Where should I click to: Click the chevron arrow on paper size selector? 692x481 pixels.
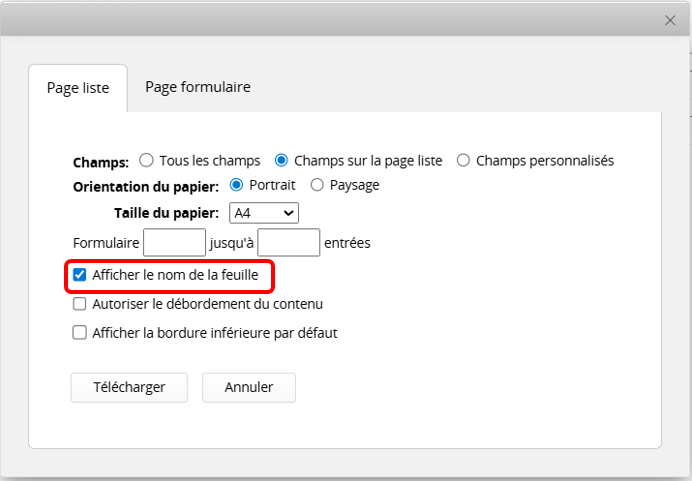coord(288,213)
